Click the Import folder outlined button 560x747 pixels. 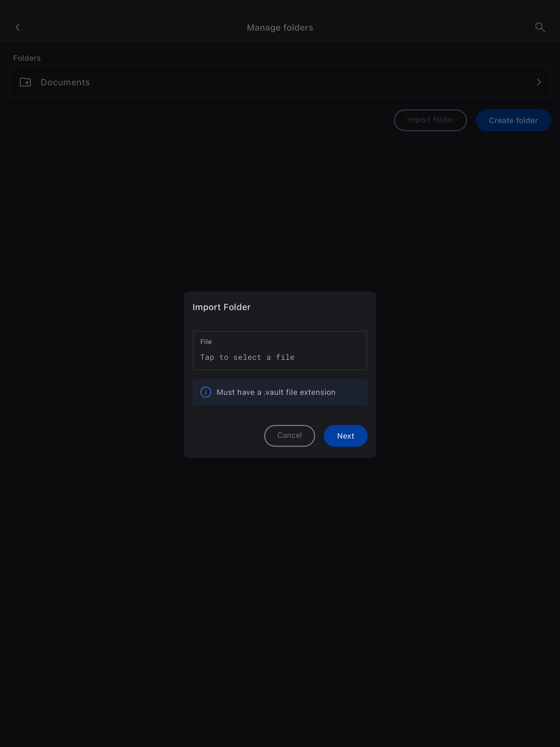coord(430,120)
